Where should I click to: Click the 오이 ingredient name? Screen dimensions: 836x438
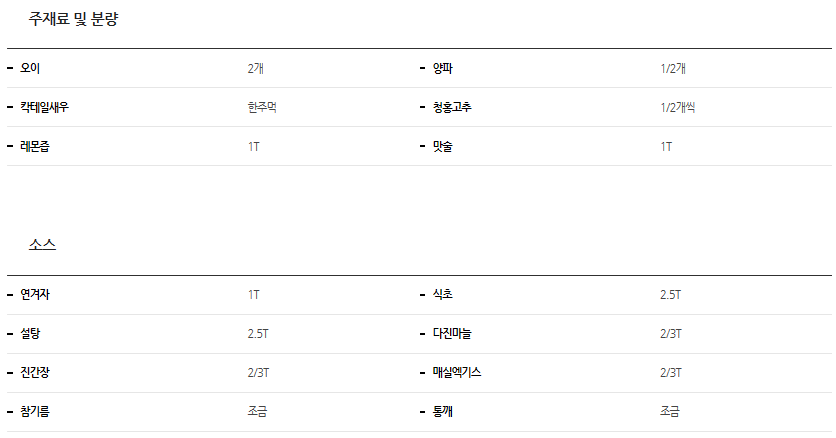(x=29, y=69)
